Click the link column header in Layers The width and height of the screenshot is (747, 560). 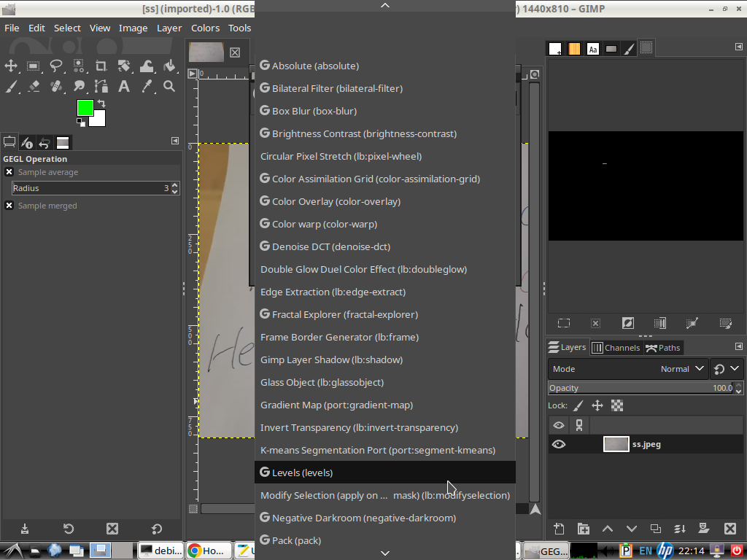[579, 425]
